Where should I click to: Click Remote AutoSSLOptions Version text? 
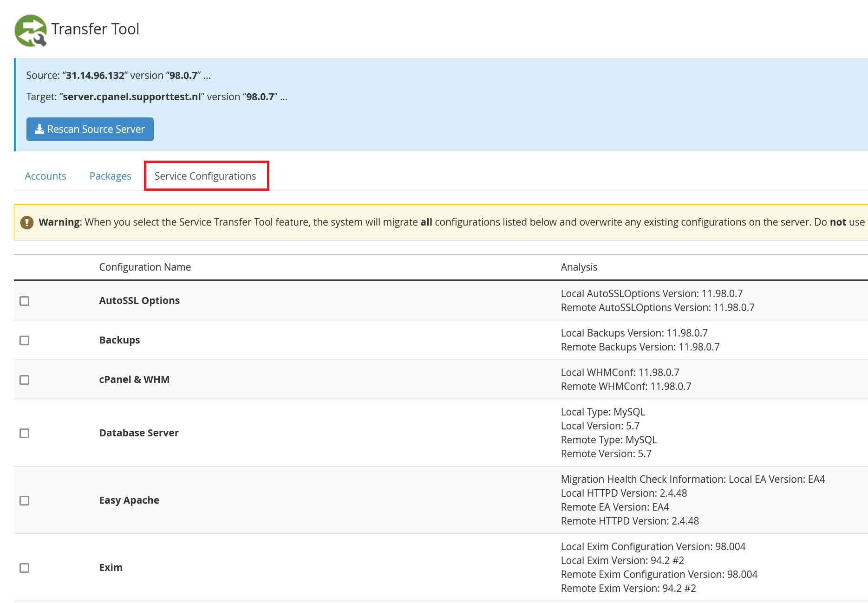658,308
